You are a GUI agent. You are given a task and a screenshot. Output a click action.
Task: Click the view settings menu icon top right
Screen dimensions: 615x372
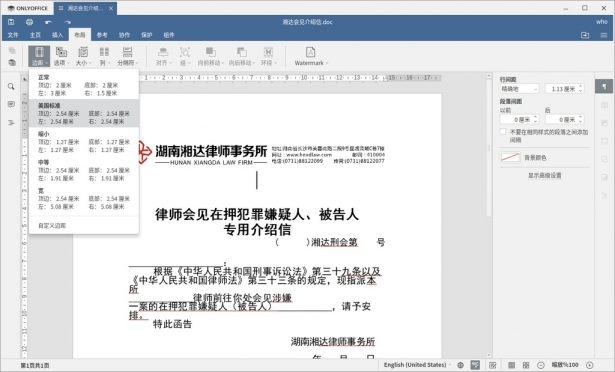pyautogui.click(x=604, y=35)
